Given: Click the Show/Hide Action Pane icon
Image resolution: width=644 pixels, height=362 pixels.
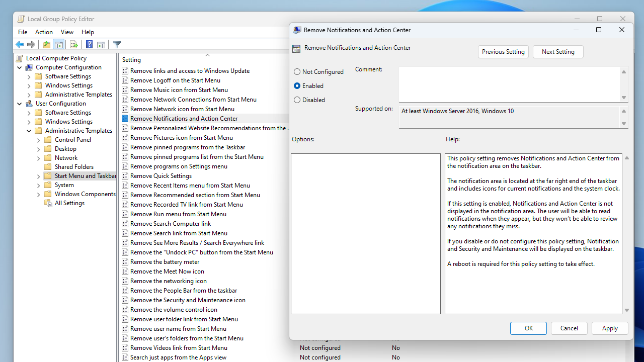Looking at the screenshot, I should (101, 45).
